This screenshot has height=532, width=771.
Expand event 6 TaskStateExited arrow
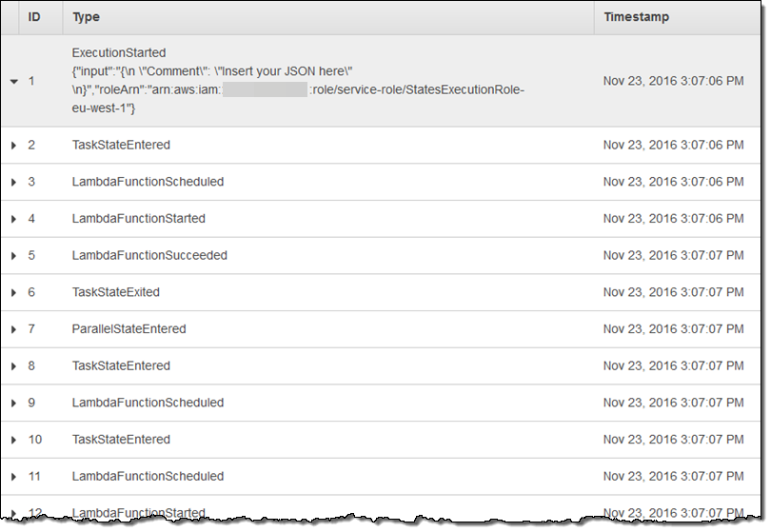click(14, 292)
